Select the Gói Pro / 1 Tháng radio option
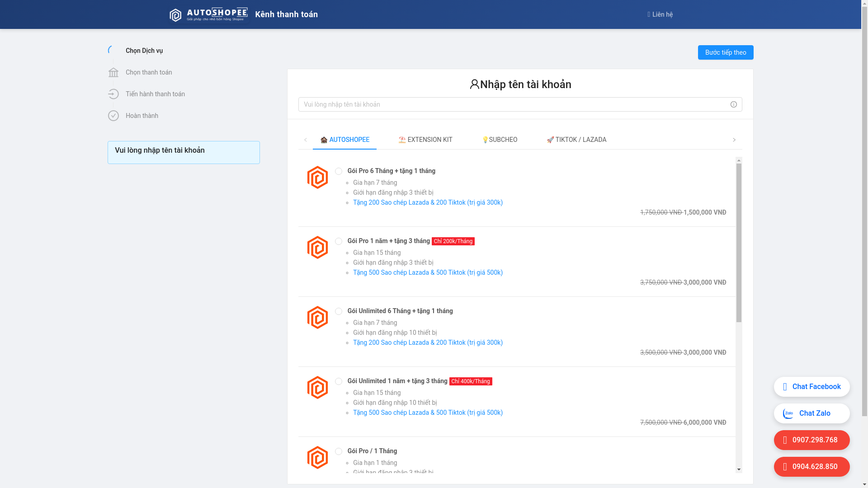The width and height of the screenshot is (868, 488). 339,451
